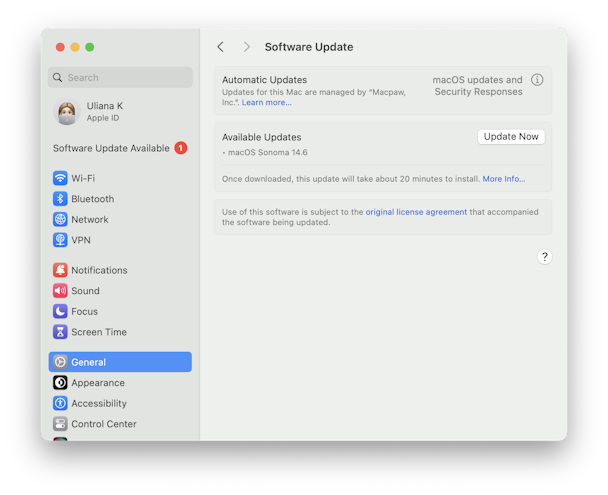The width and height of the screenshot is (608, 495).
Task: Minimize window with yellow button
Action: coord(75,47)
